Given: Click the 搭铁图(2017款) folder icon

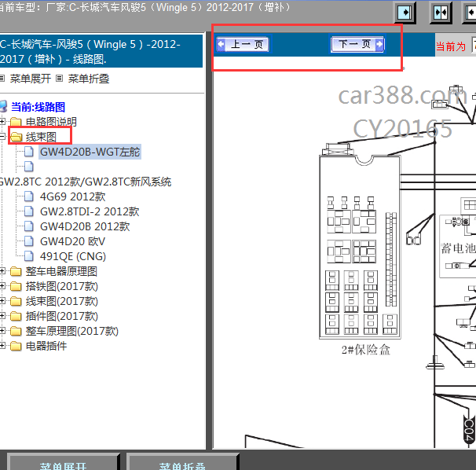Looking at the screenshot, I should click(16, 286).
